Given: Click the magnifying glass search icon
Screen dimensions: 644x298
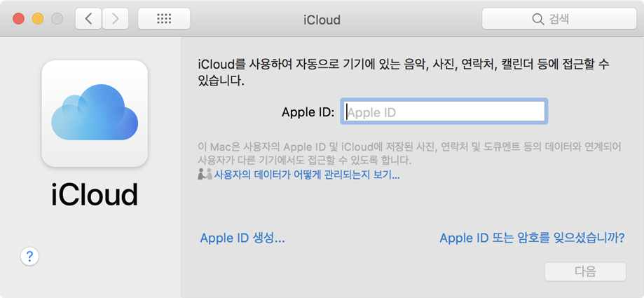Looking at the screenshot, I should click(x=538, y=19).
